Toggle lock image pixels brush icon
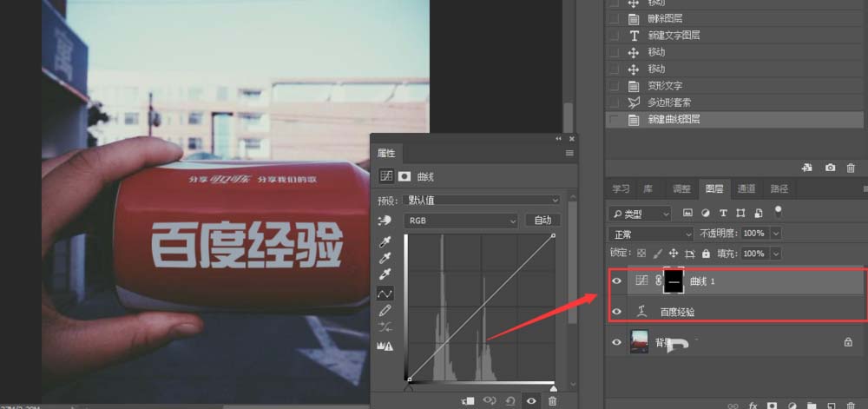This screenshot has width=868, height=409. (x=658, y=254)
